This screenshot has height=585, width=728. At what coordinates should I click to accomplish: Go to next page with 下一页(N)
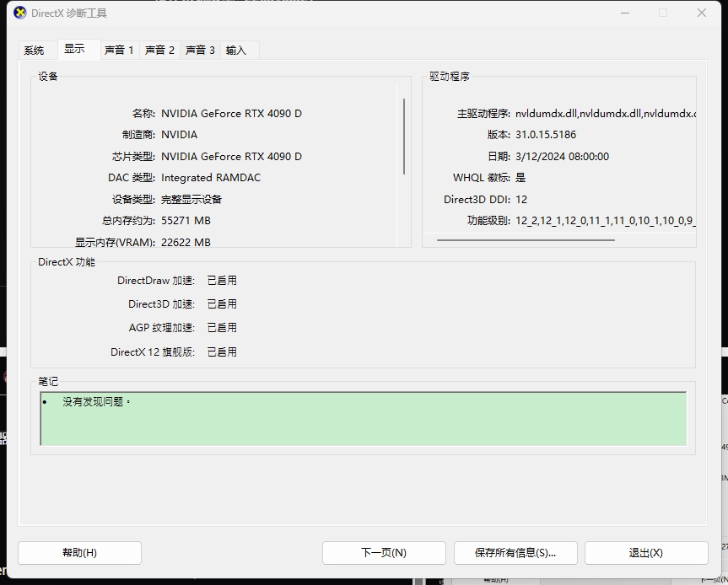coord(384,553)
